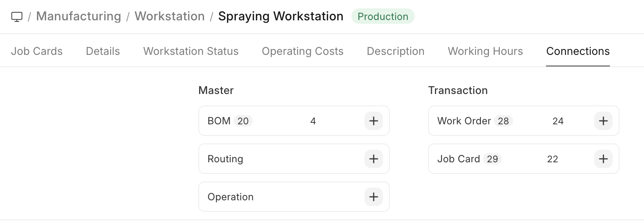Create a new Work Order with plus
This screenshot has height=221, width=644.
603,121
